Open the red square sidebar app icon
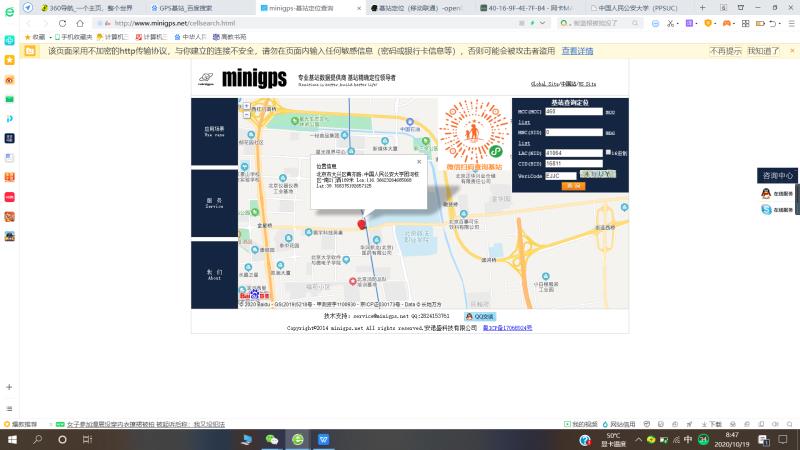 coord(9,197)
